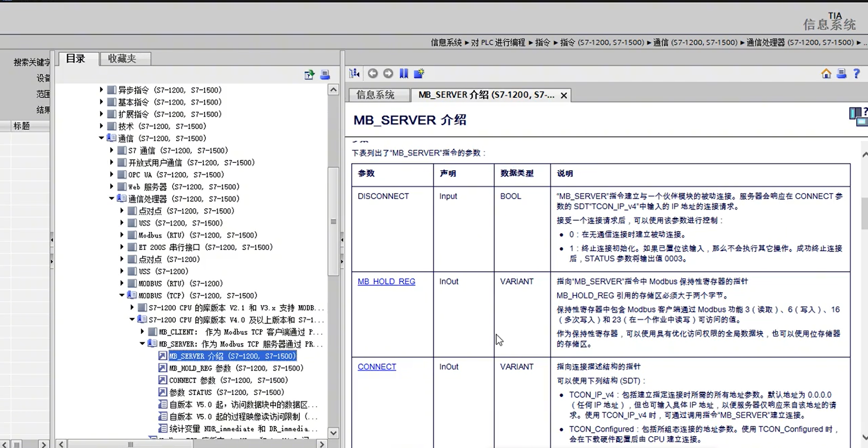Select 点对点 (S7-1200) tree item
Screen dimensions: 868x448
click(169, 259)
